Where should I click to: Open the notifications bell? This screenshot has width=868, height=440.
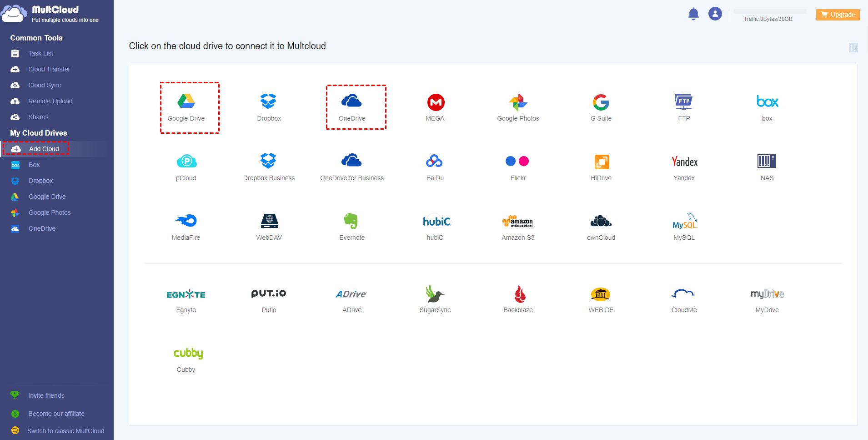point(693,14)
